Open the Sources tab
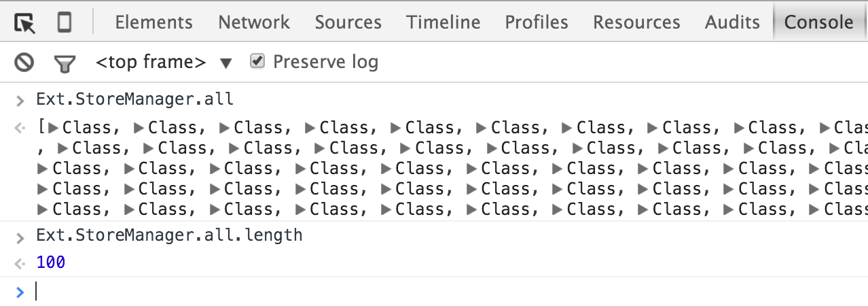The height and width of the screenshot is (306, 868). (x=348, y=22)
